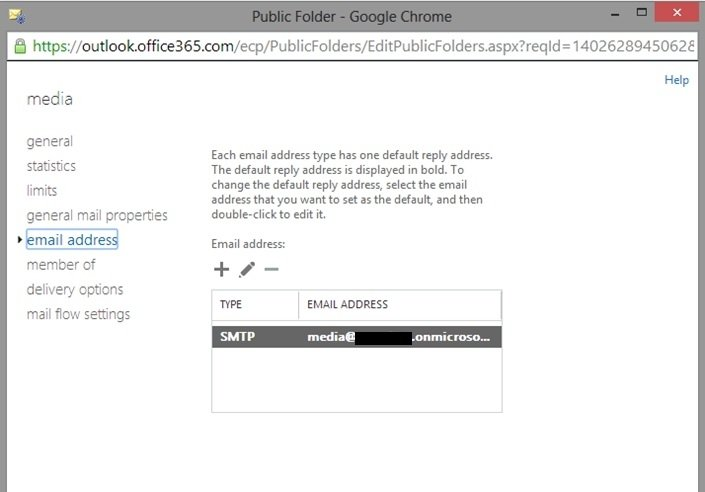
Task: Add a new email address with plus icon
Action: 221,269
